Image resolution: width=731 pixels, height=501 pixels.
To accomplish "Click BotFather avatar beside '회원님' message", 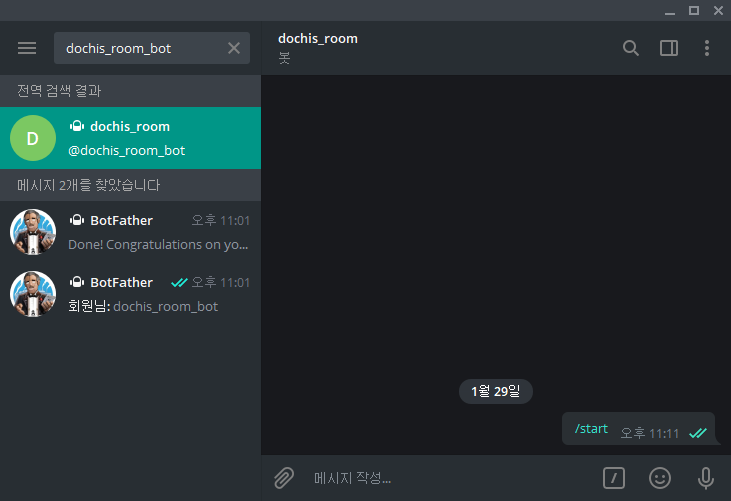I will (33, 294).
